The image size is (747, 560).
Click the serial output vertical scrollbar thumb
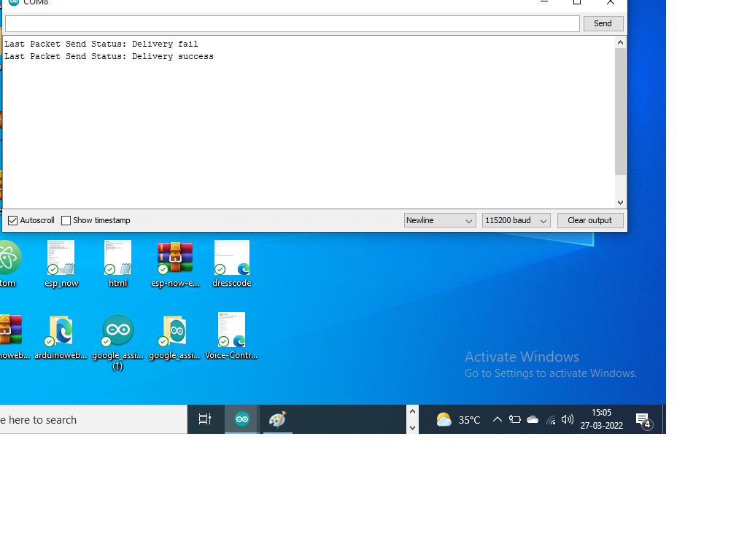pyautogui.click(x=620, y=112)
